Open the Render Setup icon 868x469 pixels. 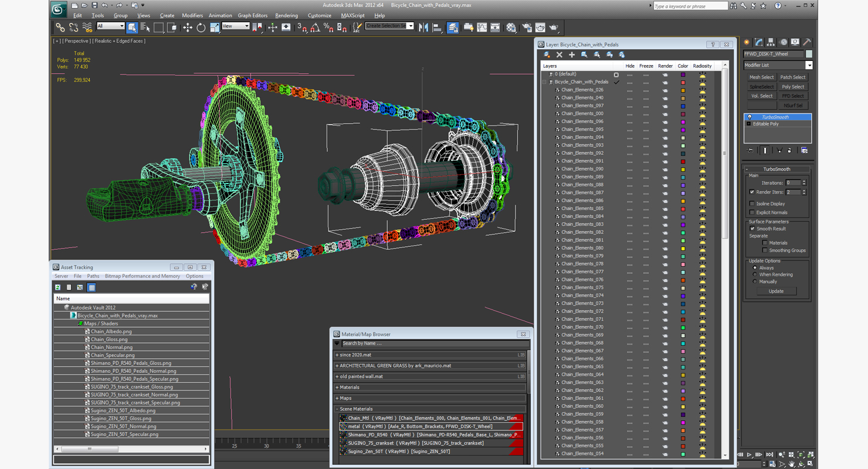coord(527,27)
